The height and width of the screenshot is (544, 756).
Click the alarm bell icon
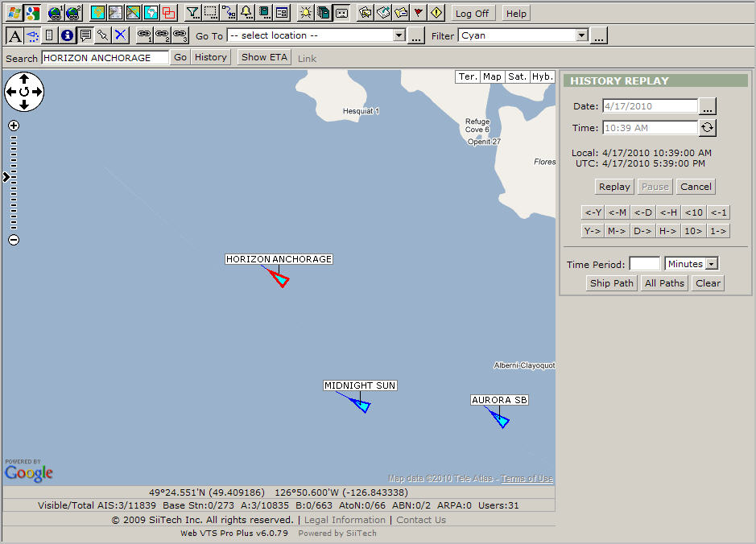pos(246,13)
